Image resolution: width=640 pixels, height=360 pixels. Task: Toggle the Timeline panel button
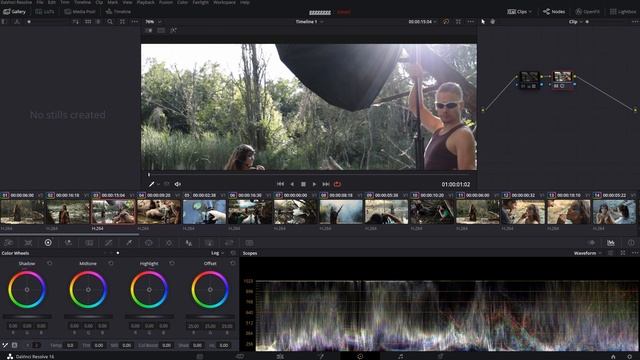pos(118,12)
